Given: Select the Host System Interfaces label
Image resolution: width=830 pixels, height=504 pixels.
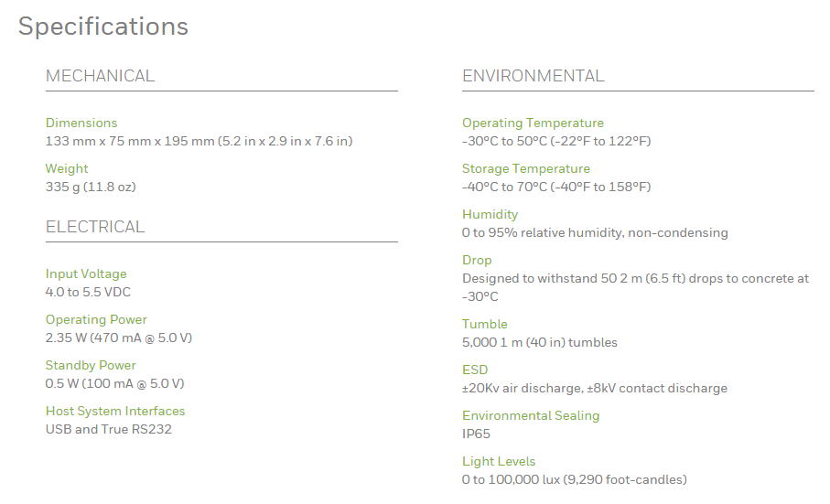Looking at the screenshot, I should [115, 411].
